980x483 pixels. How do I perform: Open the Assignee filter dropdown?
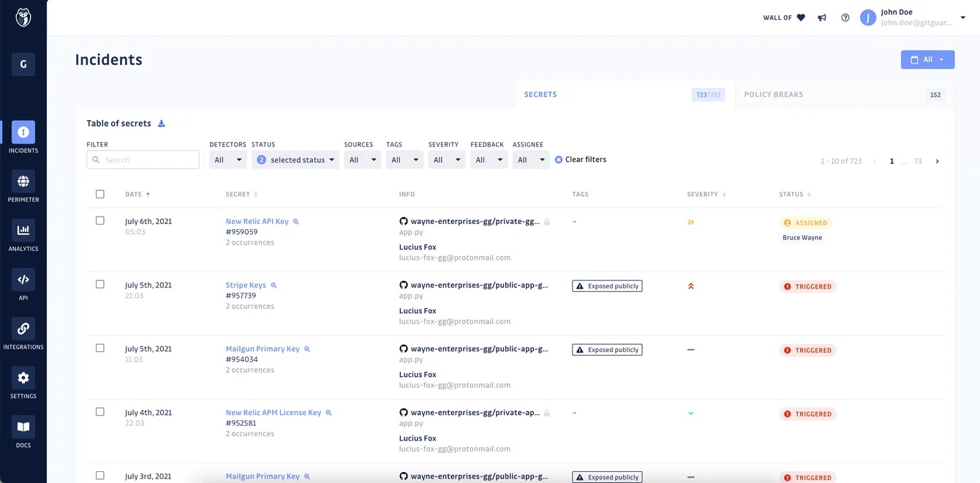point(531,160)
